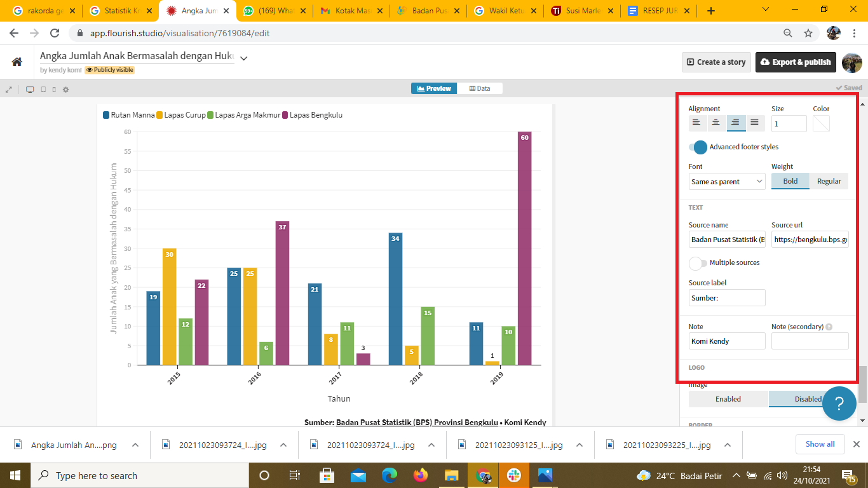Switch to tablet preview mode icon
Image resolution: width=868 pixels, height=488 pixels.
coord(43,90)
